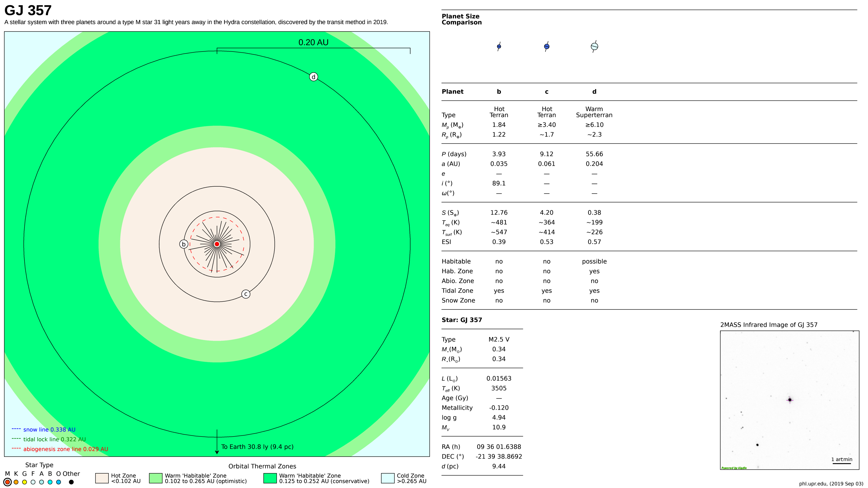Click planet b size comparison icon

click(499, 47)
